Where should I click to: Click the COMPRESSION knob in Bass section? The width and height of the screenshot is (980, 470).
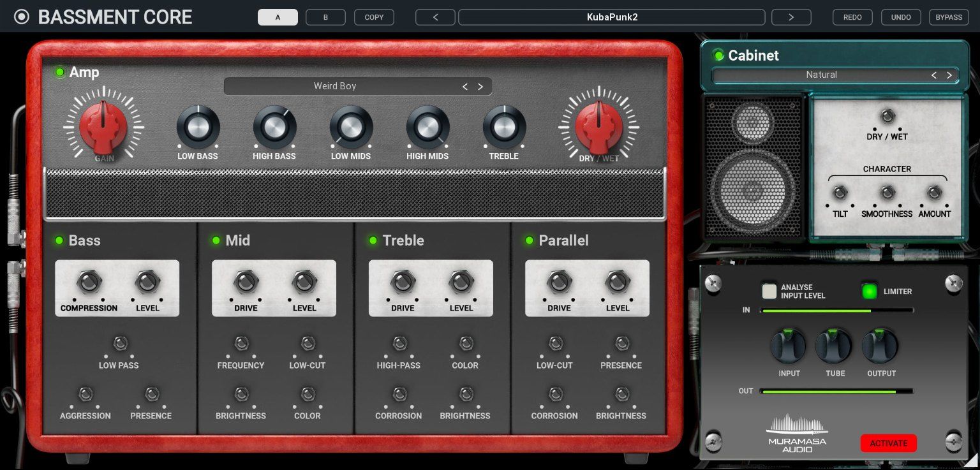coord(89,281)
